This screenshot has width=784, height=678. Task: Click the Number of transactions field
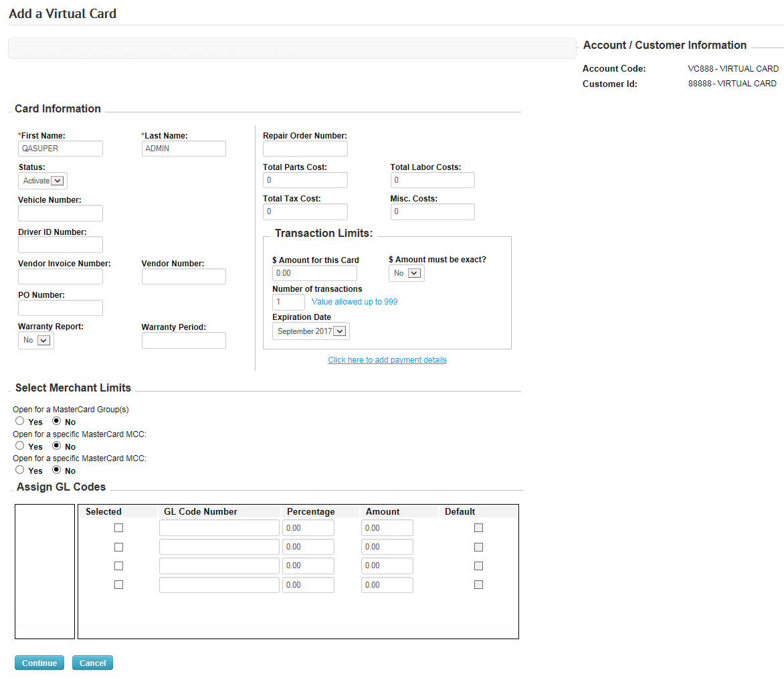tap(288, 301)
